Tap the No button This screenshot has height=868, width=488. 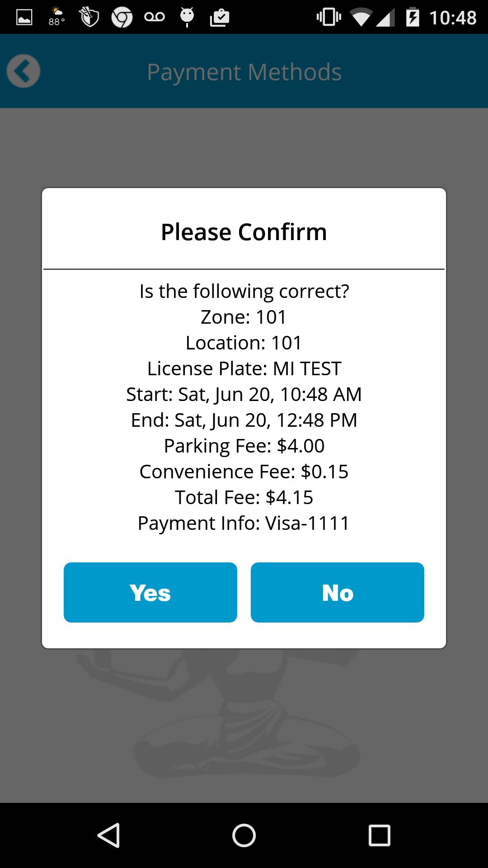tap(337, 592)
